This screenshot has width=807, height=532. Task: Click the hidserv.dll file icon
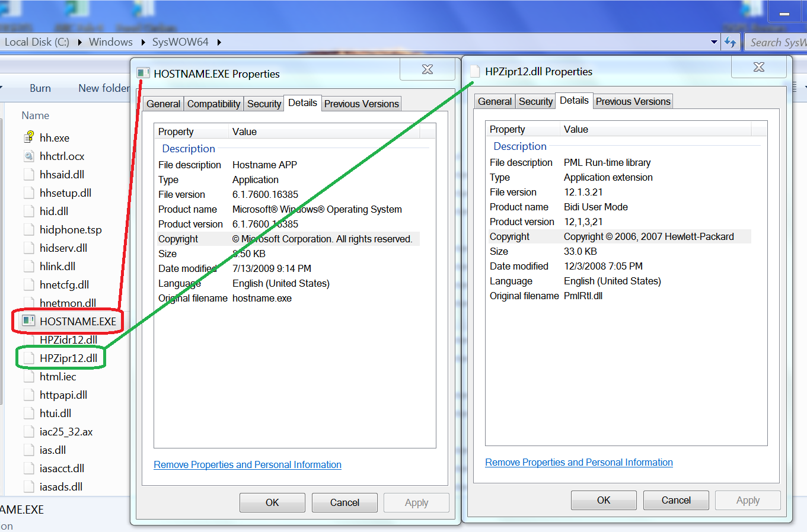(x=29, y=248)
